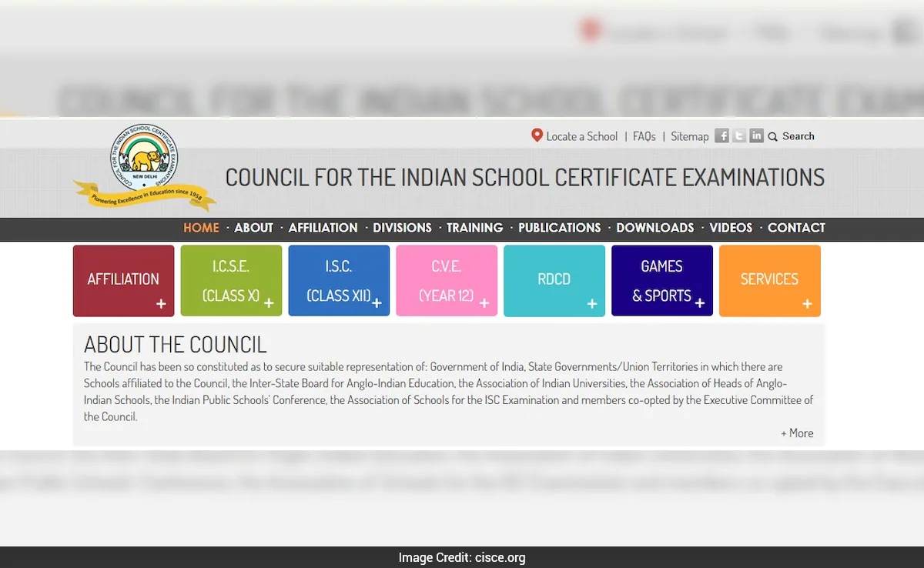The width and height of the screenshot is (924, 568).
Task: Click + More under About the Council
Action: tap(797, 433)
